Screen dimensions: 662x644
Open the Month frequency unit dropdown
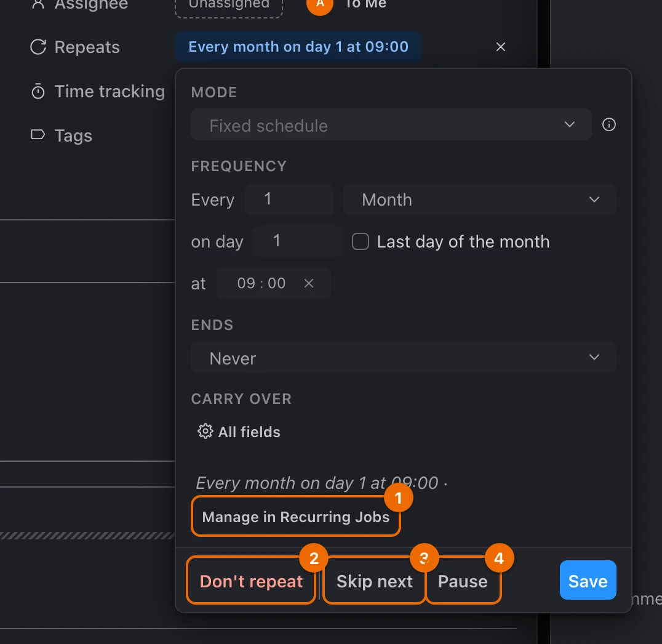[x=480, y=199]
